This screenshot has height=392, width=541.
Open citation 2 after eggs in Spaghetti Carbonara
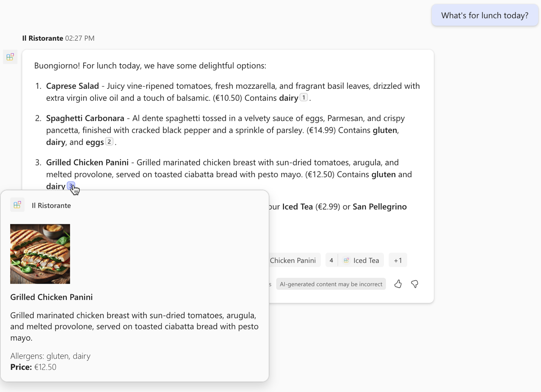tap(109, 142)
